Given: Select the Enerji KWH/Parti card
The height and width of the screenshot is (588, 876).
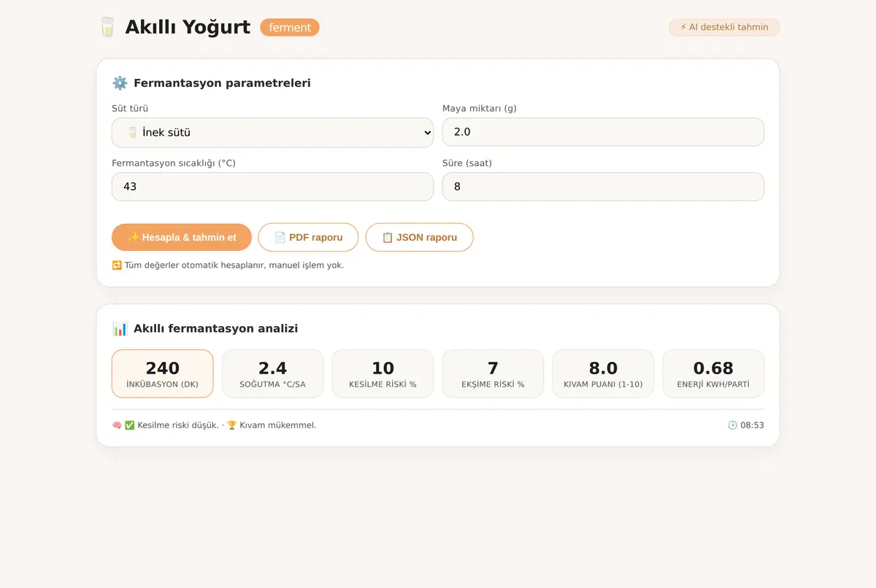Looking at the screenshot, I should point(713,374).
